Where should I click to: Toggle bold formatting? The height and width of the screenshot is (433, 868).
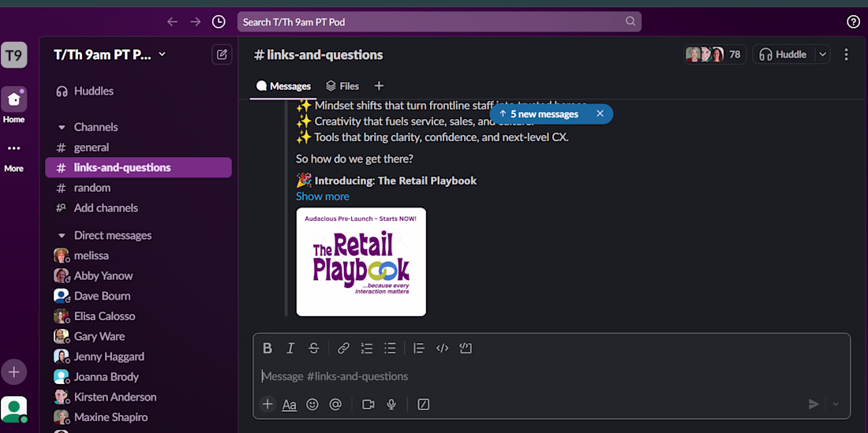pyautogui.click(x=268, y=348)
